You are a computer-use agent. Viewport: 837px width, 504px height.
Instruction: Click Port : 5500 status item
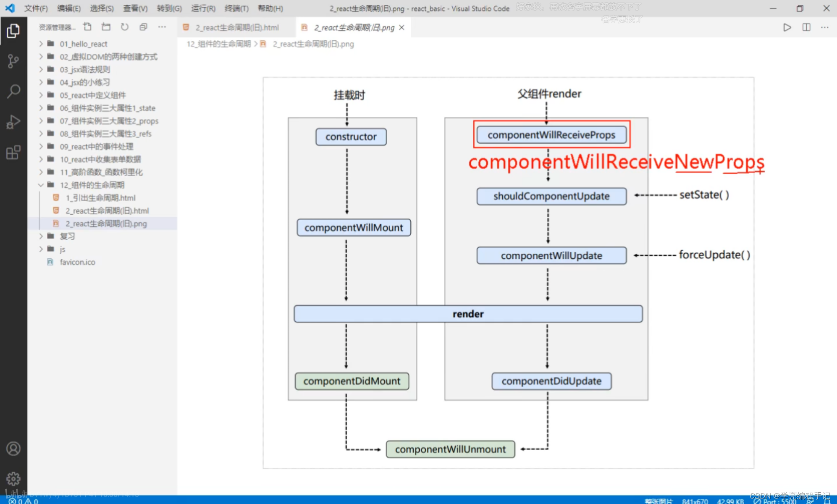775,501
